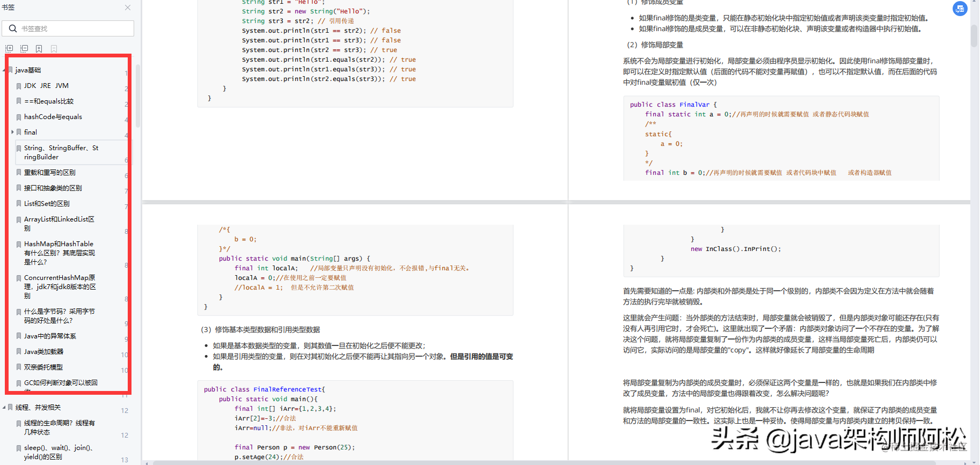Open the sleep()、wait()、join() bookmark
Screen dimensions: 980x465
click(59, 452)
